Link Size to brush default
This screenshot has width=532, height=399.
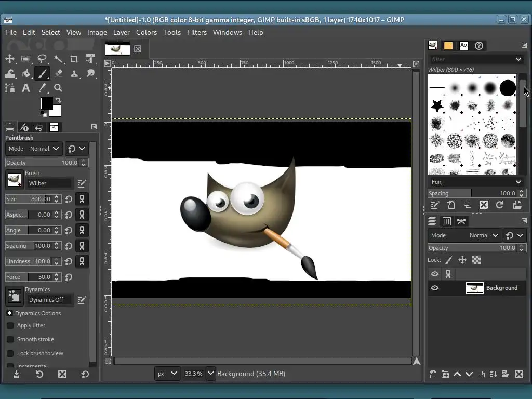(x=82, y=199)
